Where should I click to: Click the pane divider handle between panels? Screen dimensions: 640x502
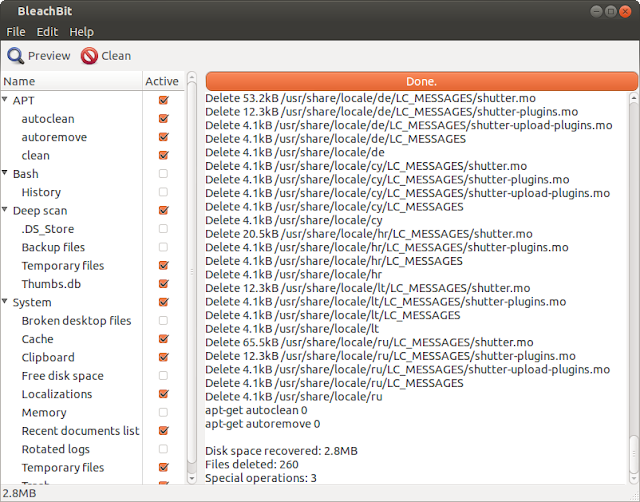click(x=191, y=271)
